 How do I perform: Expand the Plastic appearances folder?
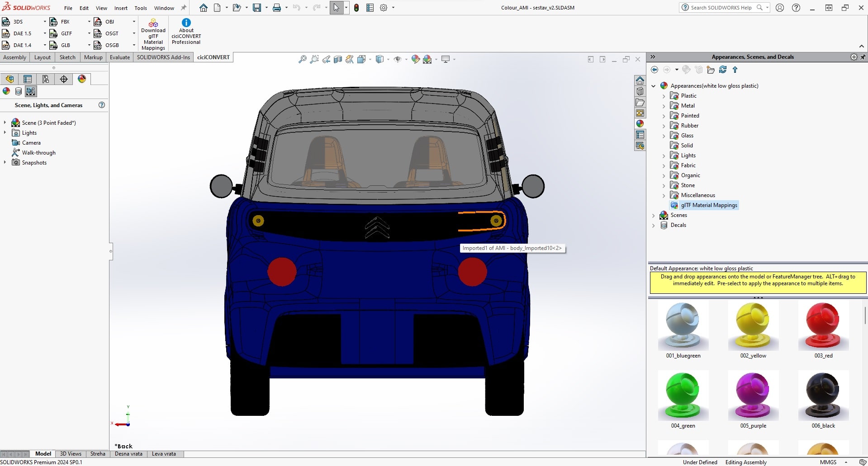(x=664, y=96)
